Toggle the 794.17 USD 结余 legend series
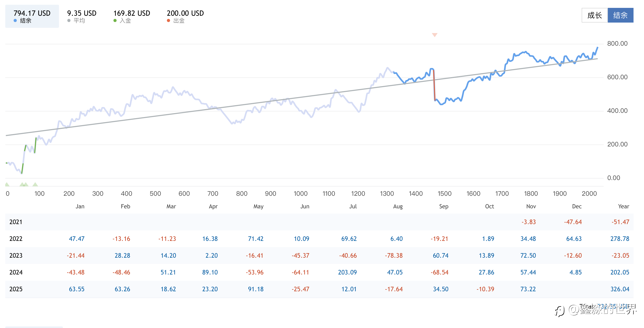Viewport: 644px width, 328px height. click(32, 16)
